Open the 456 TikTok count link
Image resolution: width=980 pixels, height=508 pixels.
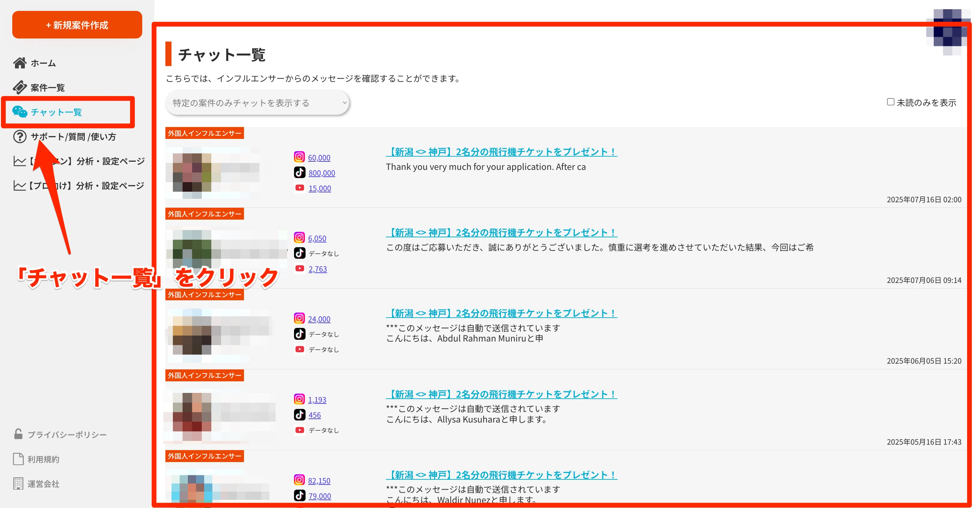pos(315,415)
